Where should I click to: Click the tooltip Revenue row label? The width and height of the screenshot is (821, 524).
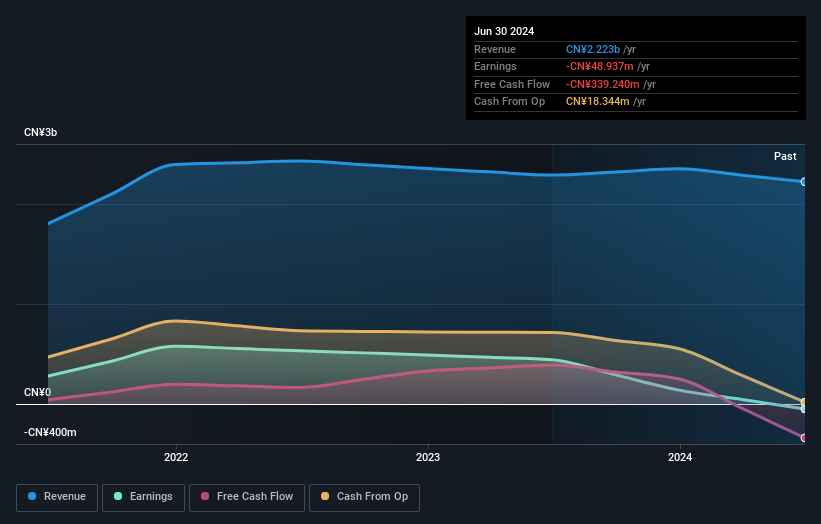coord(495,49)
